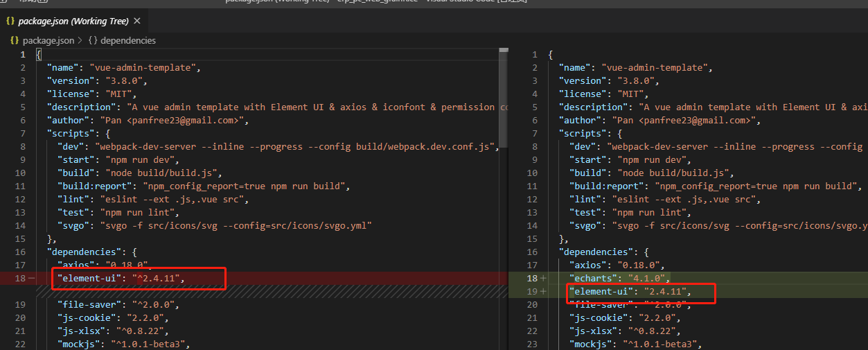This screenshot has height=350, width=868.
Task: Click "scripts" key in the right pane
Action: [586, 134]
